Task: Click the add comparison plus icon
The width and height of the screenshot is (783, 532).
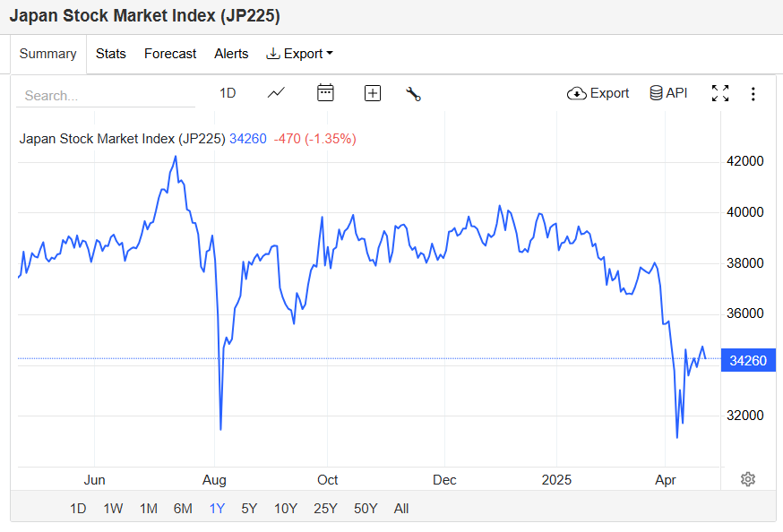Action: click(373, 93)
